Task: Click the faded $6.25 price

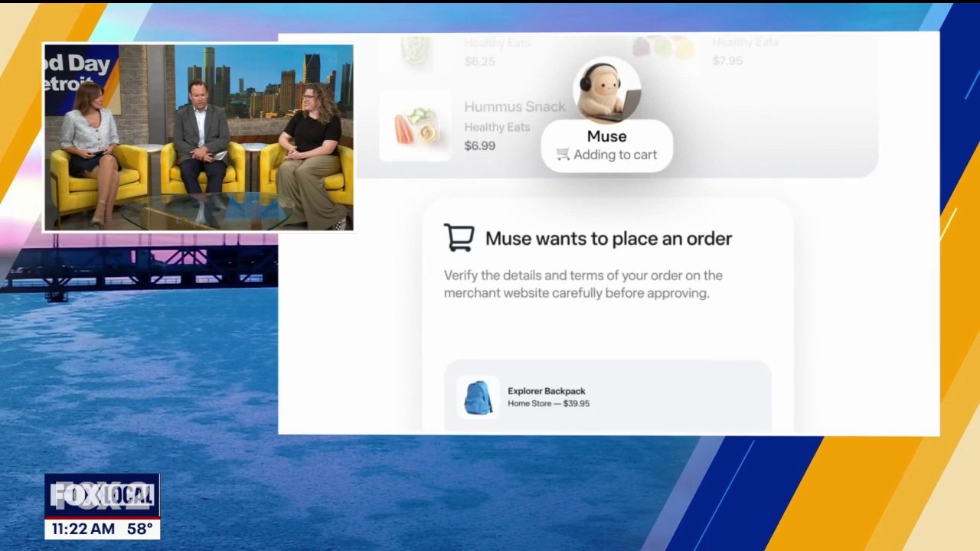Action: pyautogui.click(x=480, y=61)
